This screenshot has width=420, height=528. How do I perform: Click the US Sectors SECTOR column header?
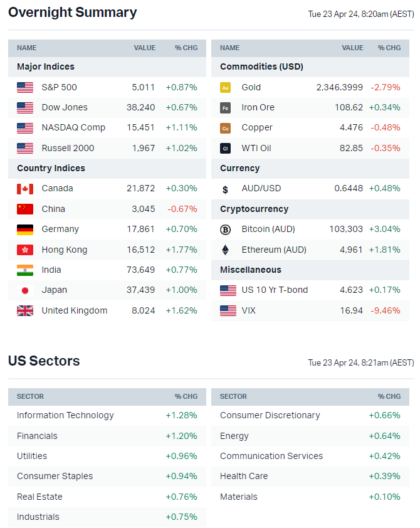(30, 396)
